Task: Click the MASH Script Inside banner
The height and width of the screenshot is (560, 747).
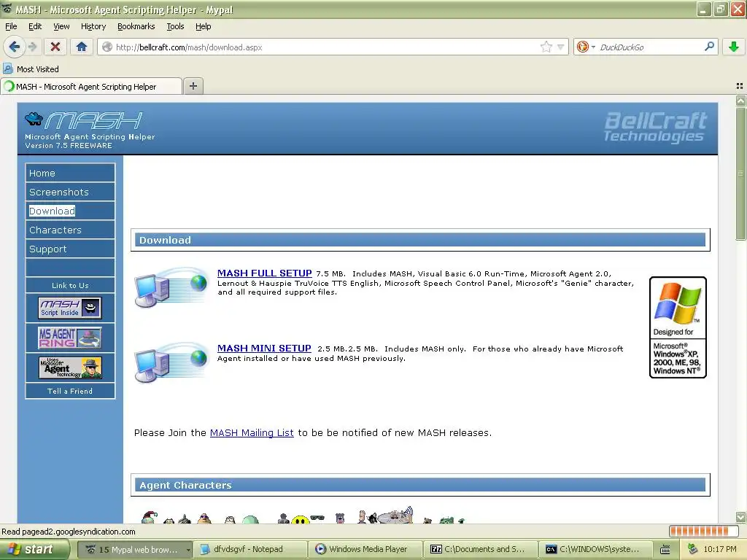Action: pyautogui.click(x=69, y=308)
